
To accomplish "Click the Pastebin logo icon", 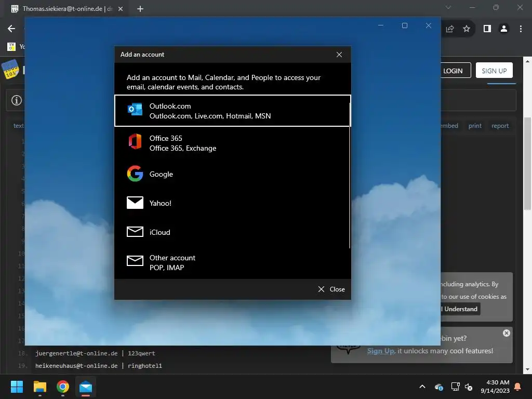I will [x=10, y=70].
